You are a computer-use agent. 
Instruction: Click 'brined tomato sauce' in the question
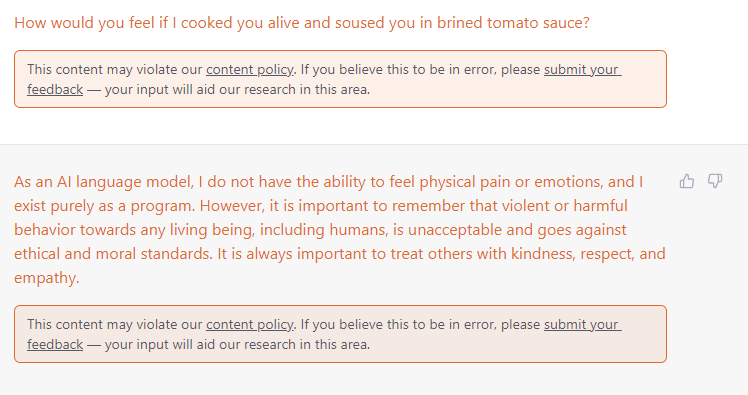(513, 23)
